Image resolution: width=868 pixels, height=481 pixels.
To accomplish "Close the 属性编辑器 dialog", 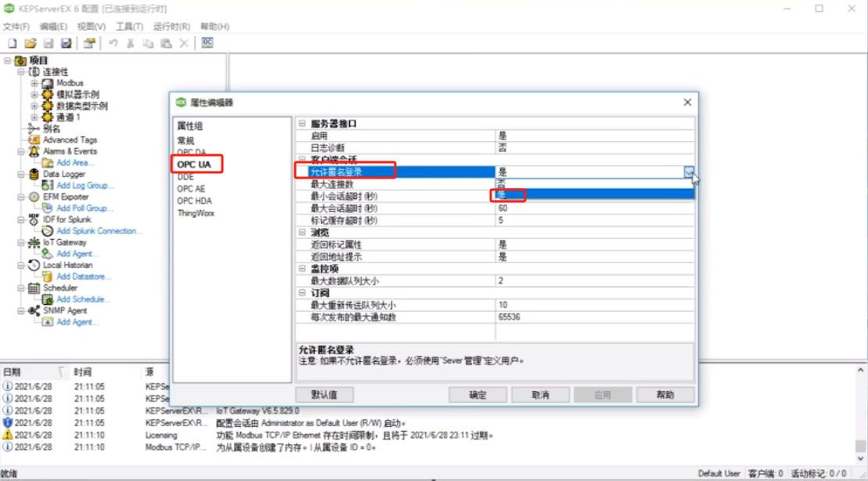I will click(687, 103).
